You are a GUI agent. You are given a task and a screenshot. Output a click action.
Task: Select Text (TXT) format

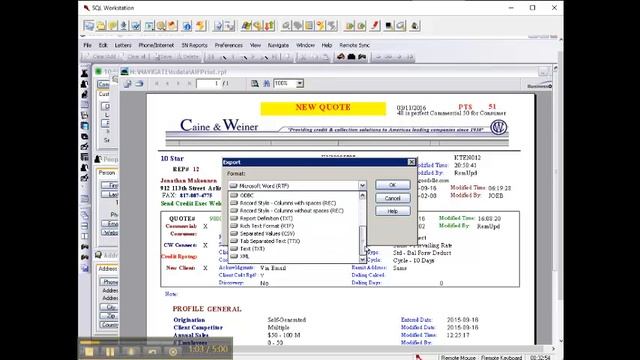coord(294,249)
